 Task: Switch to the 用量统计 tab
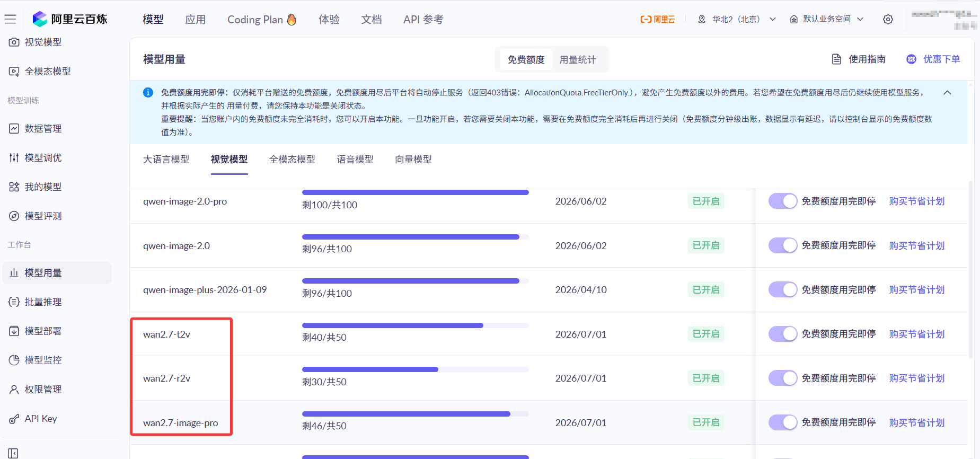tap(578, 59)
